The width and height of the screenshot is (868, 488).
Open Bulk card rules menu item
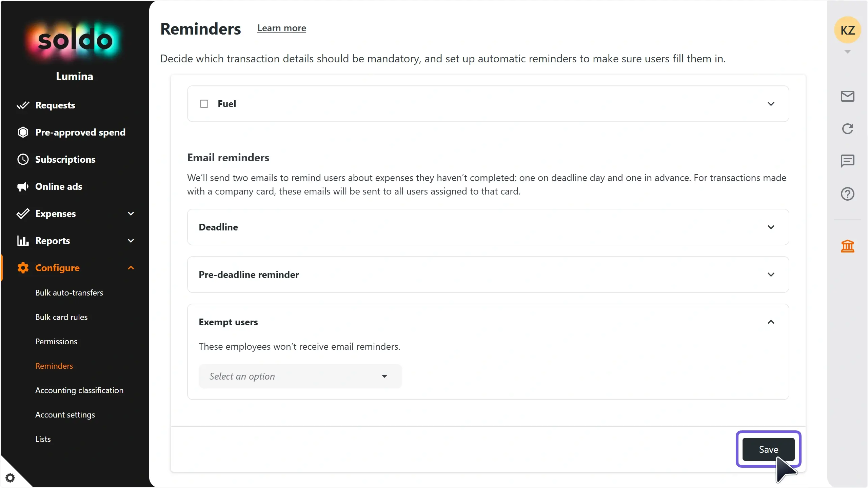click(x=61, y=317)
